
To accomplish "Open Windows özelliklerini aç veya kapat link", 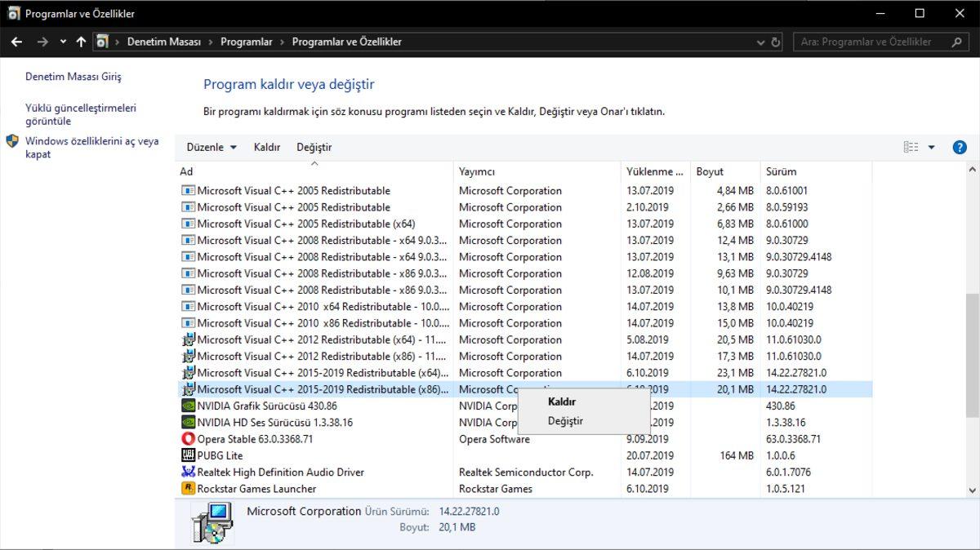I will pos(91,148).
